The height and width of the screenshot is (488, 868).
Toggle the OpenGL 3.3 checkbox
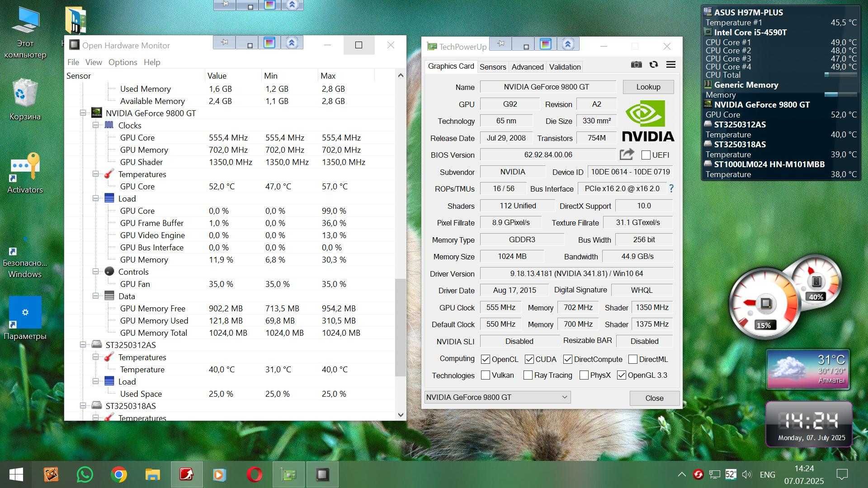tap(622, 375)
